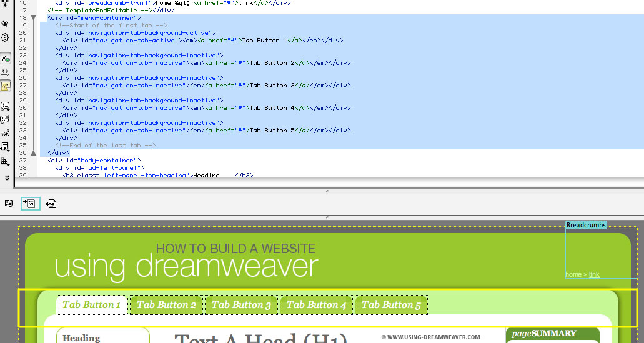The height and width of the screenshot is (343, 644).
Task: Select Tab Button 4 in design view
Action: pyautogui.click(x=316, y=304)
